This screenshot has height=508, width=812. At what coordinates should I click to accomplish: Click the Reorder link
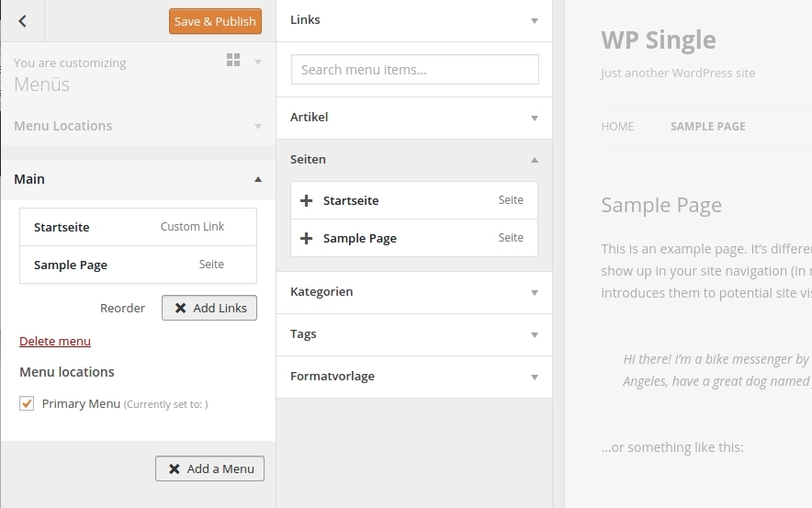pyautogui.click(x=122, y=308)
